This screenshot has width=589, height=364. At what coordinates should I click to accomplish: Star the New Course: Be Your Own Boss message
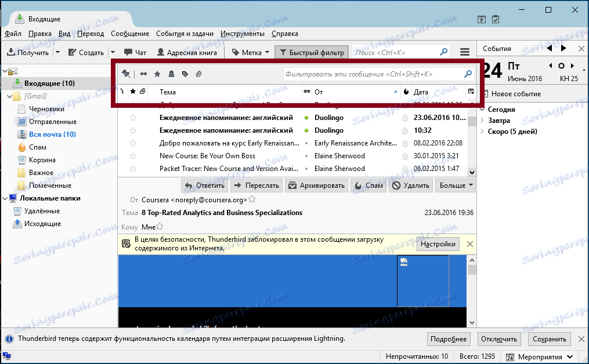133,156
